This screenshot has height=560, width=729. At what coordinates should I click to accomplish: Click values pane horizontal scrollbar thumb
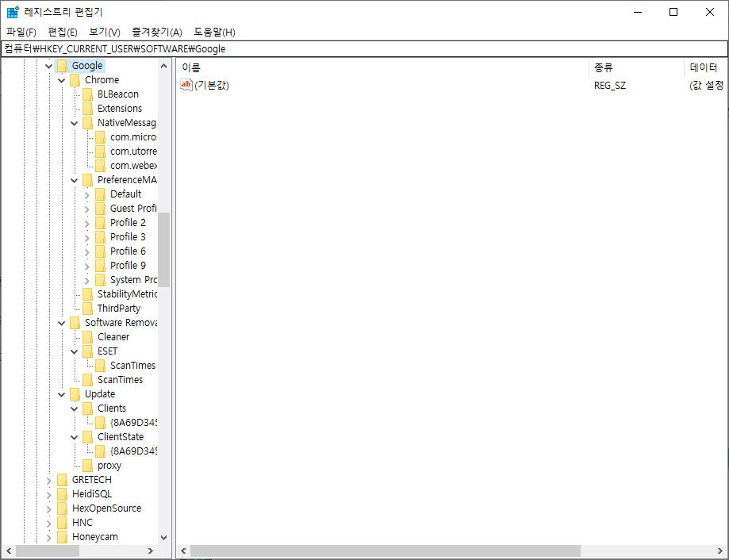coord(386,550)
